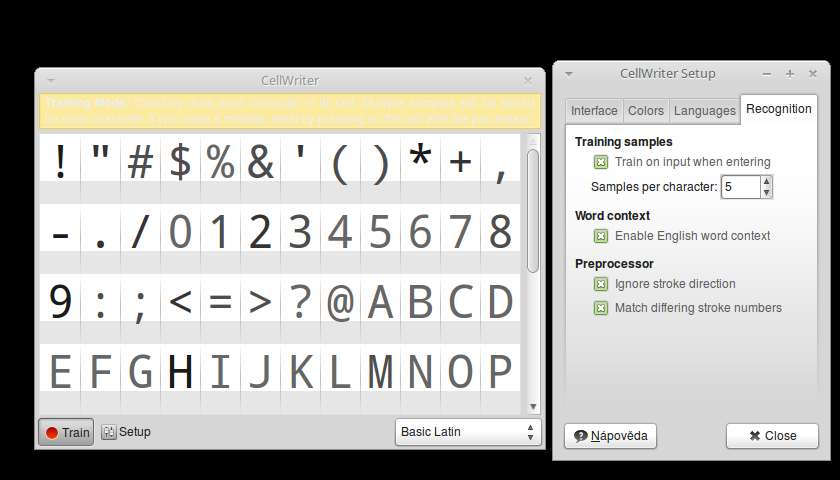Select the letter 'A' training cell

tap(380, 307)
